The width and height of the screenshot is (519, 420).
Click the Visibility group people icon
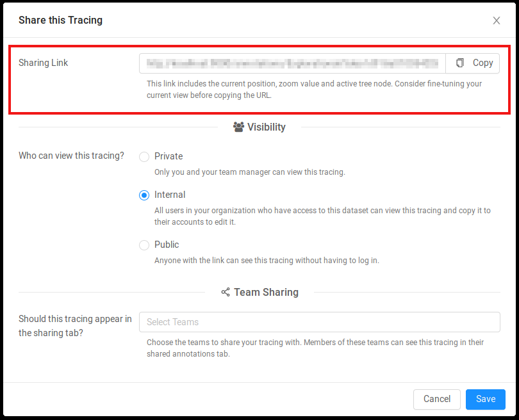[x=238, y=127]
